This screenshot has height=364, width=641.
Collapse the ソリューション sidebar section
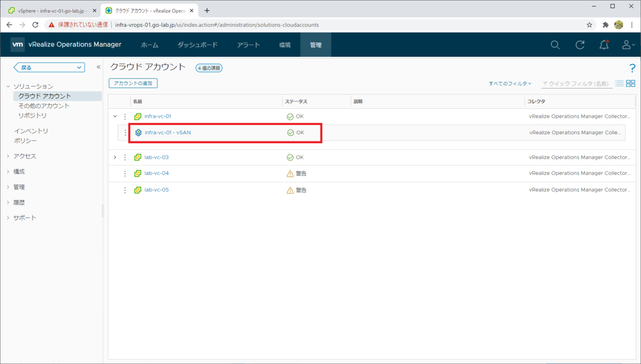tap(8, 86)
